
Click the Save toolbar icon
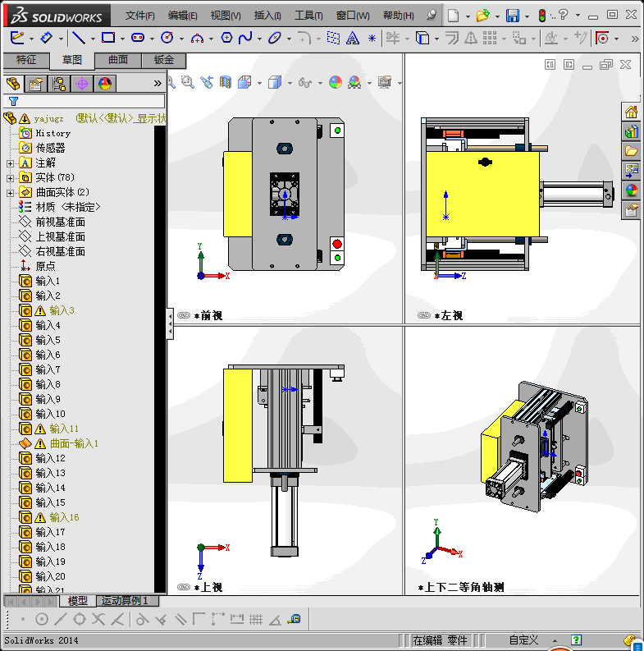[x=513, y=16]
